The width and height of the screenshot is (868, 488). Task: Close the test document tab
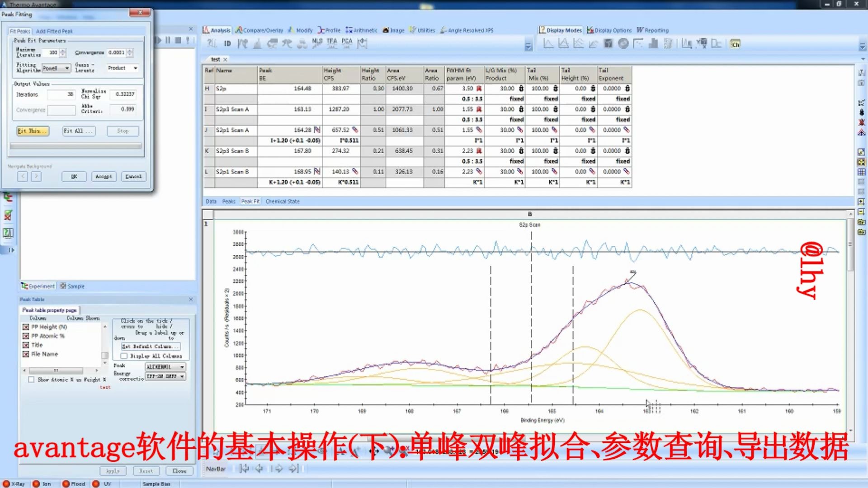pos(225,60)
